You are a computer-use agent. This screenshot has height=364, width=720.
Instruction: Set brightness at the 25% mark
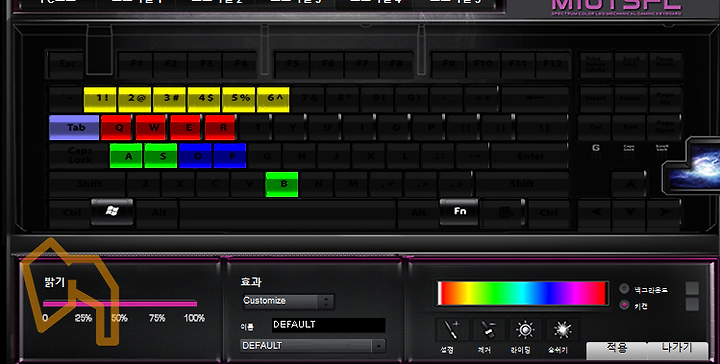click(83, 318)
